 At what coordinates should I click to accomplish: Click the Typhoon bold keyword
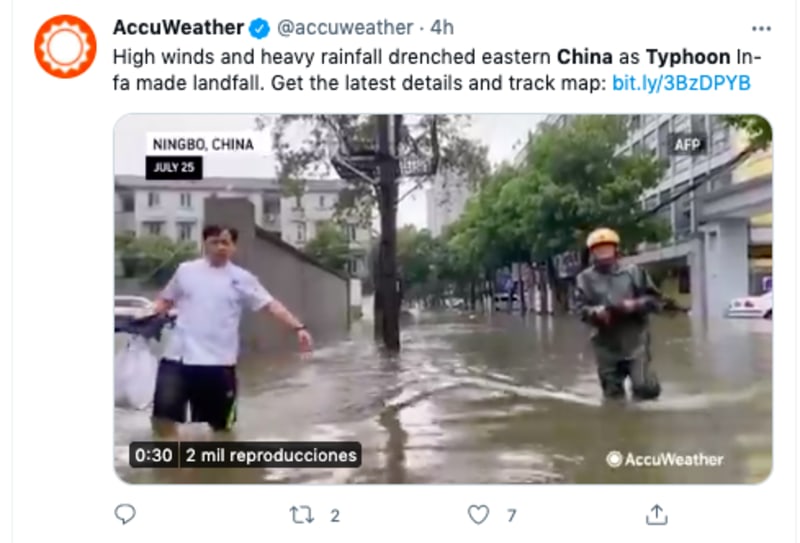pyautogui.click(x=688, y=57)
